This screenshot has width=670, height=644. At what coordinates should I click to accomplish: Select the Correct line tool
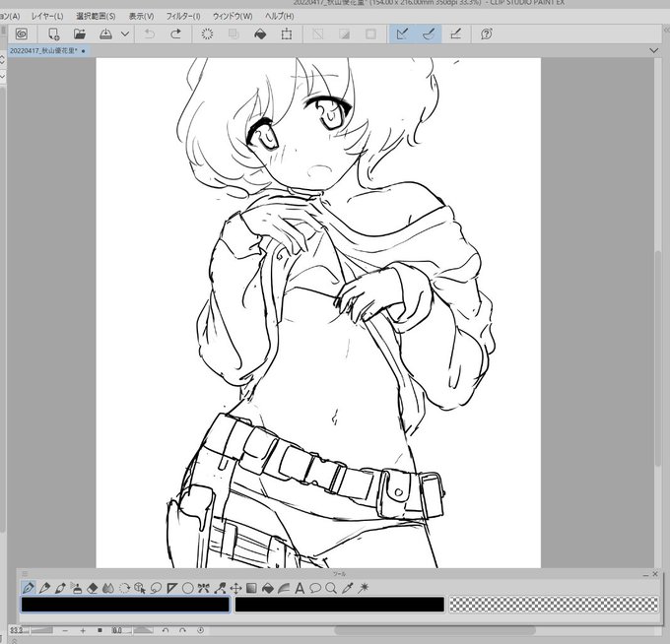220,588
